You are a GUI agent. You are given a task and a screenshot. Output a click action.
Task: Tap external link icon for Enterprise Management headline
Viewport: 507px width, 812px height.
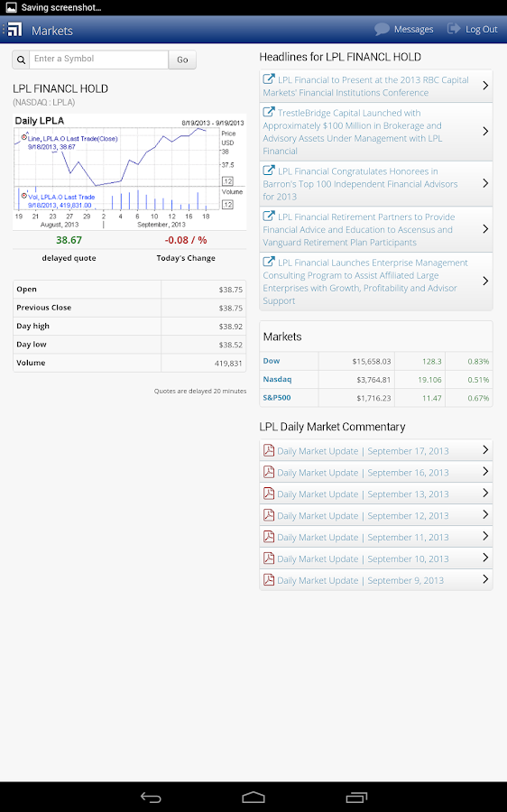[x=269, y=262]
